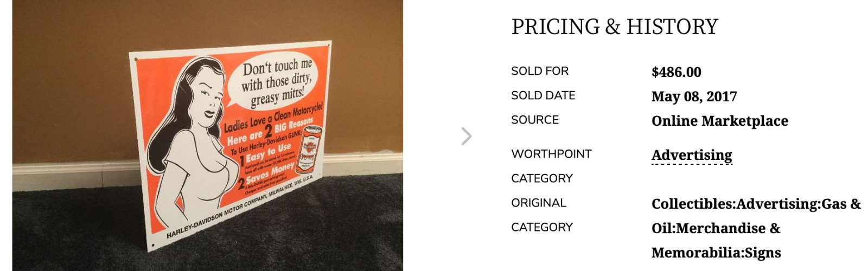Click the SOLD DATE label
The width and height of the screenshot is (868, 271).
coord(543,95)
